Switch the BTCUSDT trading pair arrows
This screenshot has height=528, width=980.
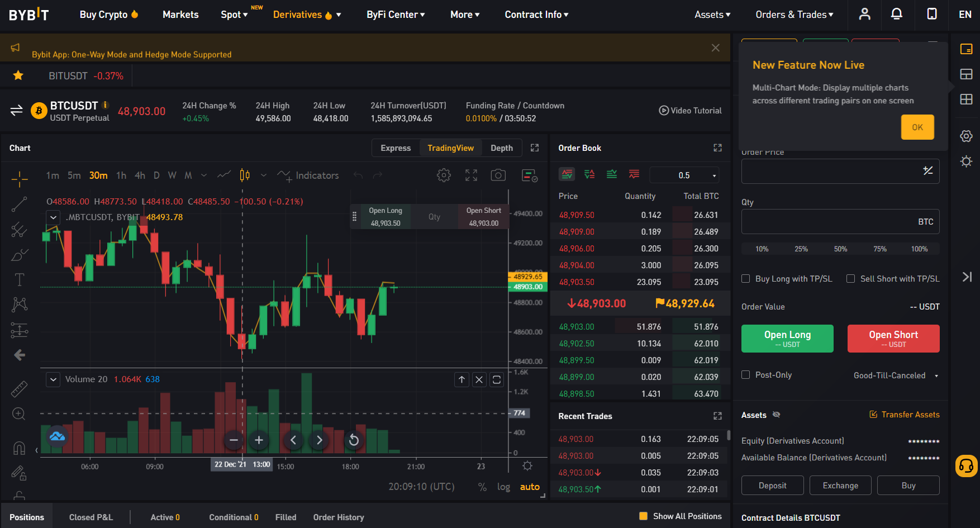[16, 110]
